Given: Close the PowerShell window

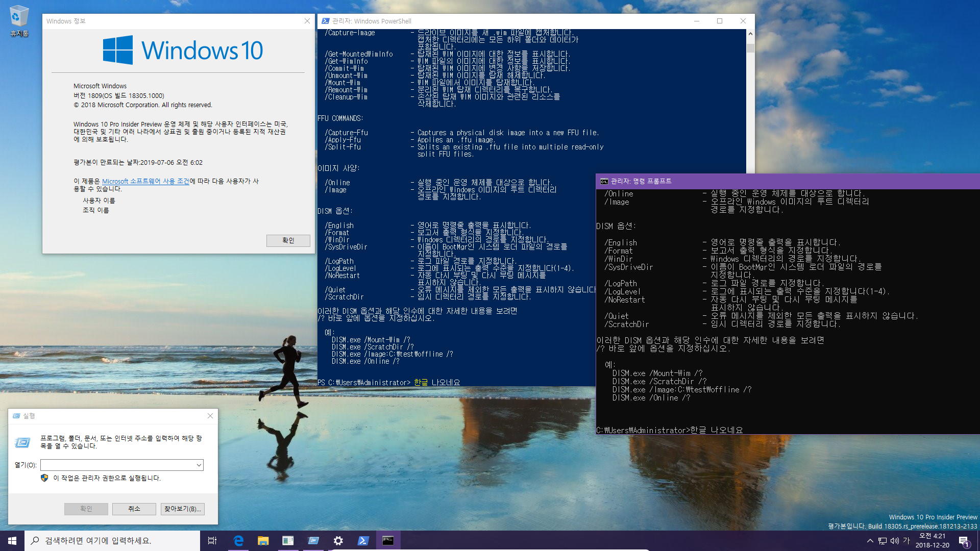Looking at the screenshot, I should [x=743, y=21].
